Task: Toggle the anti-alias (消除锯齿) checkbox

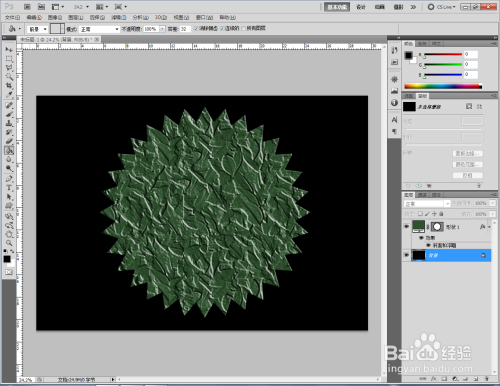Action: point(196,29)
